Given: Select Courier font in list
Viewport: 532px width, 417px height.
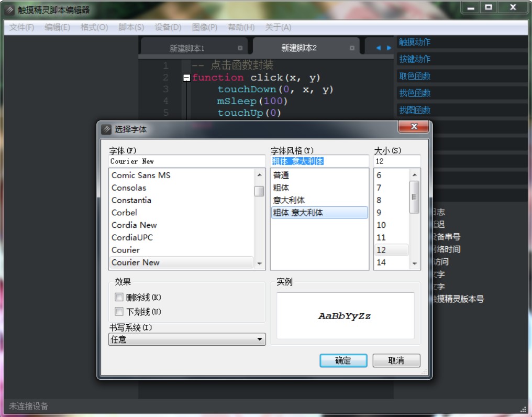Looking at the screenshot, I should [x=182, y=250].
